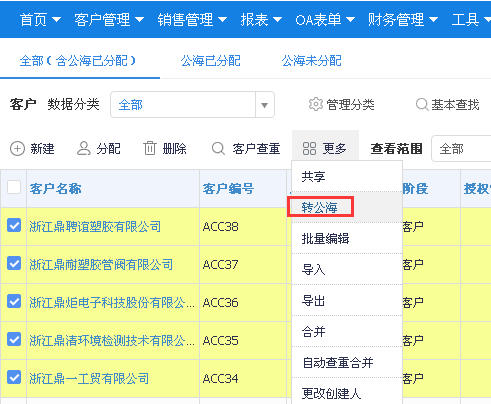This screenshot has width=491, height=404.
Task: Click the trash icon for 删除
Action: click(x=150, y=148)
